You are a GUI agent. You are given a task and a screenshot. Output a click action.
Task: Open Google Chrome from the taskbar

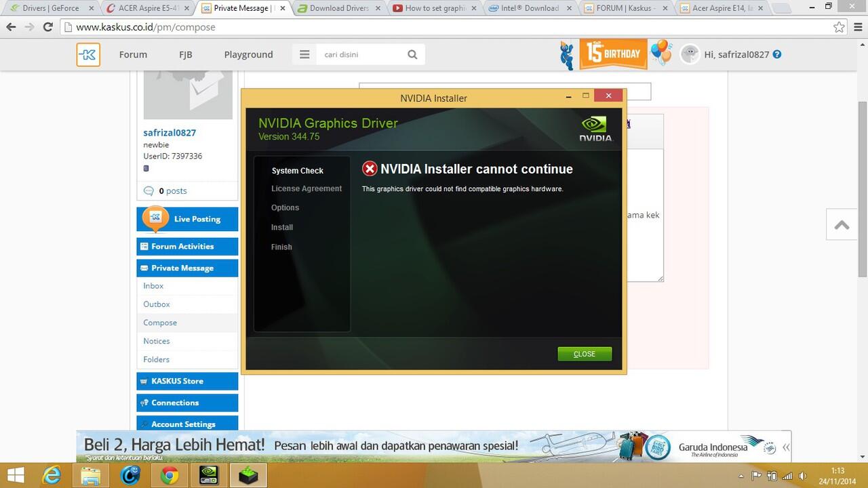tap(170, 476)
